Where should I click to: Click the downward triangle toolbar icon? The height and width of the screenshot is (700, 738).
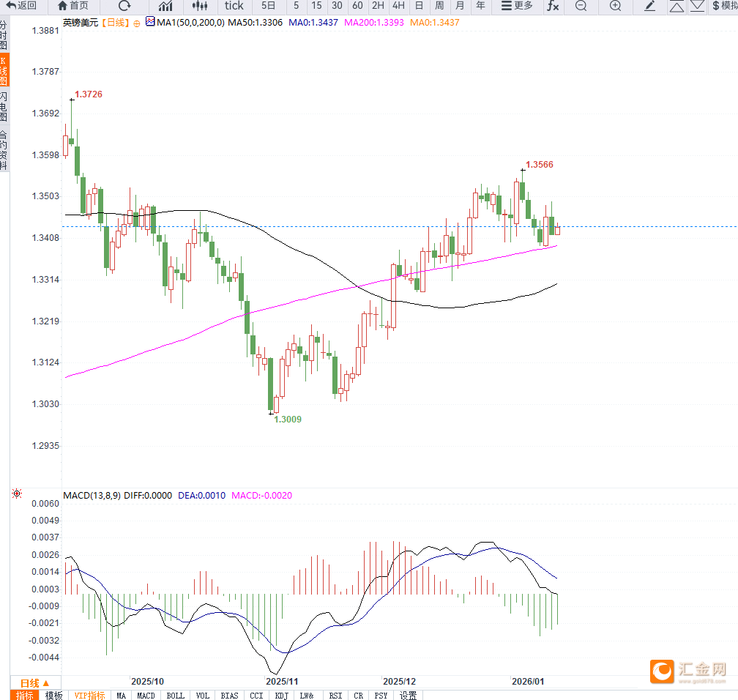tap(697, 6)
